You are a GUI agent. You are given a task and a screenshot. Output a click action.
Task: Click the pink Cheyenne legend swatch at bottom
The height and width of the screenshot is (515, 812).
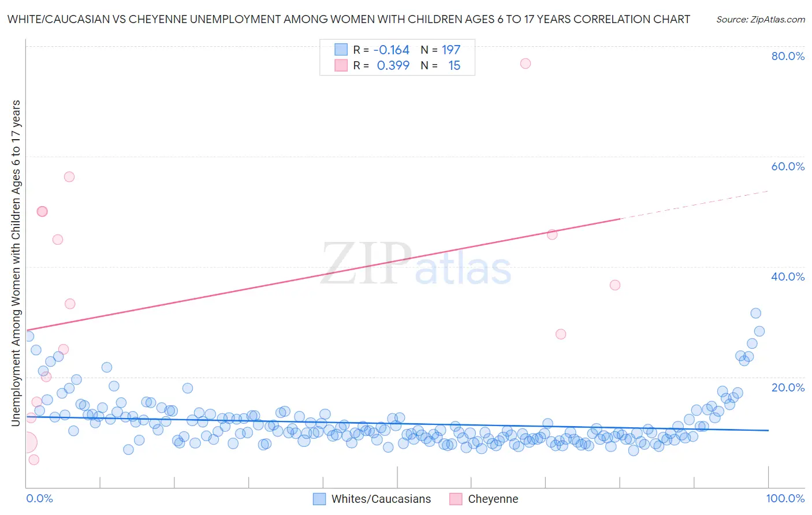coord(456,499)
